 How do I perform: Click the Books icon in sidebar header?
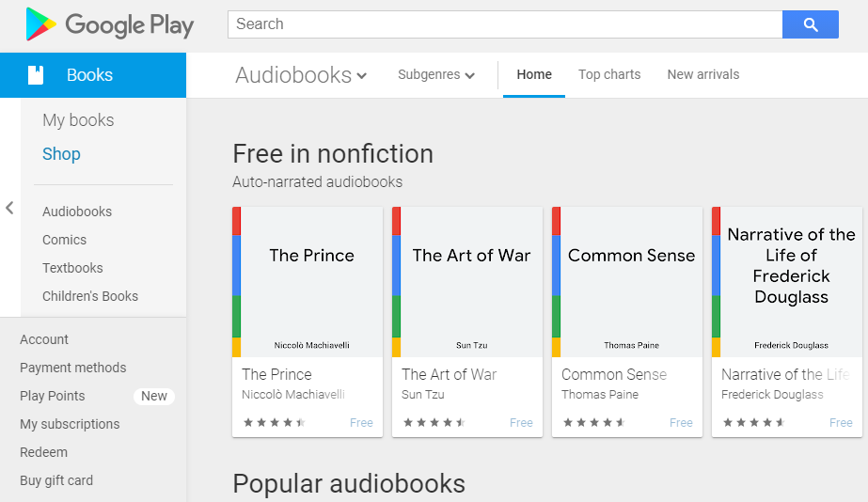[x=36, y=74]
